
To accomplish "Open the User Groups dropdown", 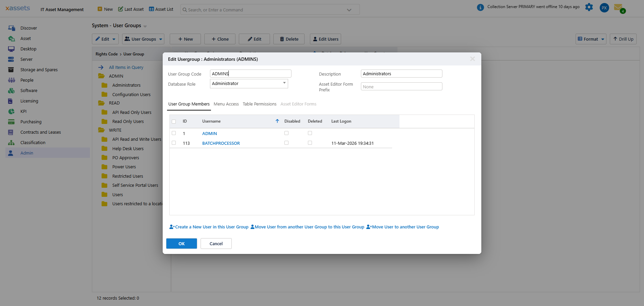I will (x=143, y=39).
